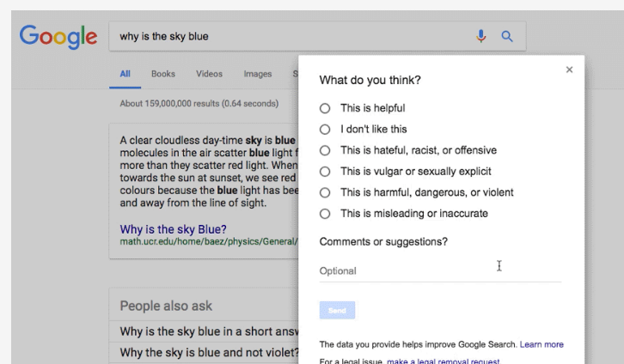Open the "Learn more" link

point(541,344)
